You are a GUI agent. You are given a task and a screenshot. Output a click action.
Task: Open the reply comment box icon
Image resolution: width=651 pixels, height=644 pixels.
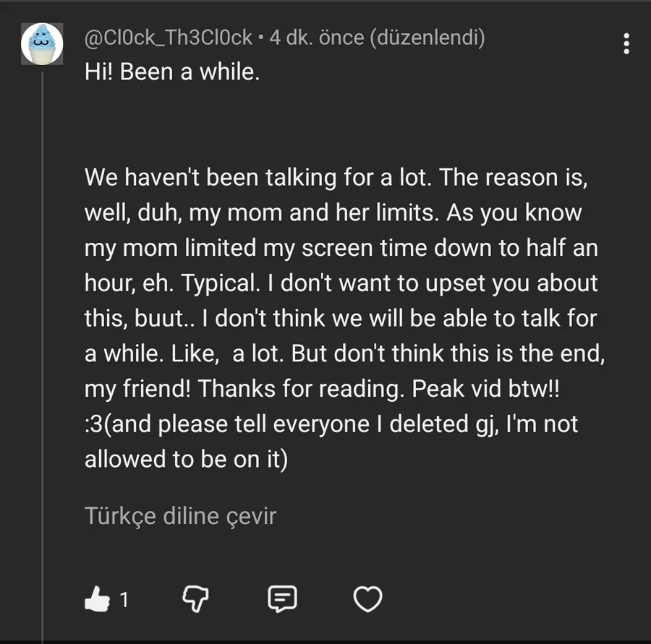coord(282,598)
